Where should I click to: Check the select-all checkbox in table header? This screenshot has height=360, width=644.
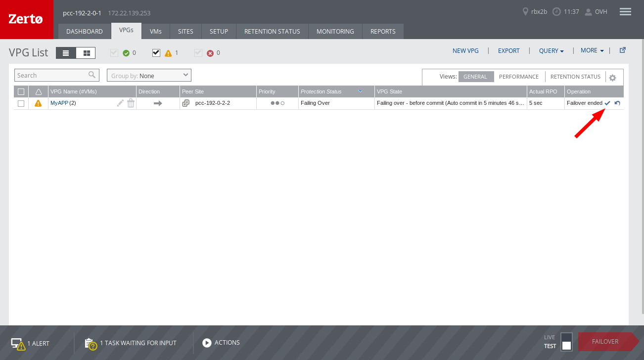coord(20,91)
